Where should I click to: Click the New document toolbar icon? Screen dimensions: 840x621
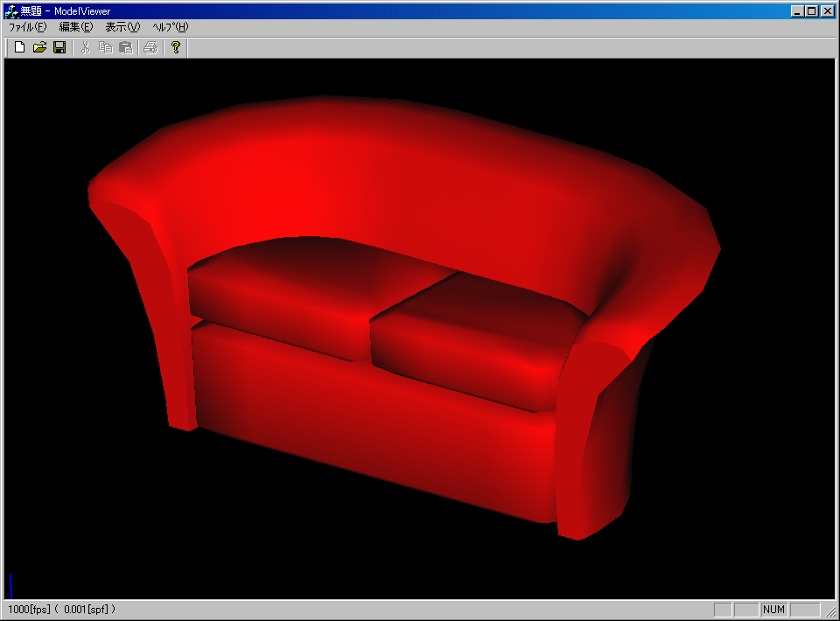pos(20,47)
